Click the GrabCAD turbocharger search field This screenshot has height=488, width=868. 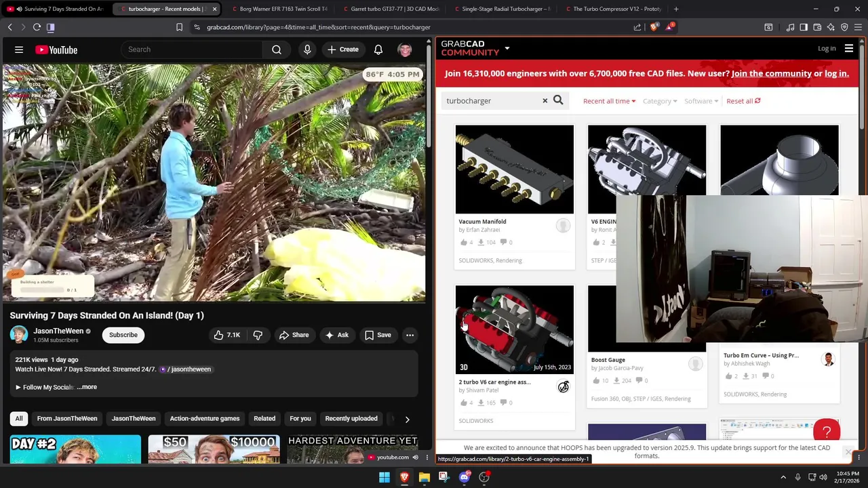[492, 101]
